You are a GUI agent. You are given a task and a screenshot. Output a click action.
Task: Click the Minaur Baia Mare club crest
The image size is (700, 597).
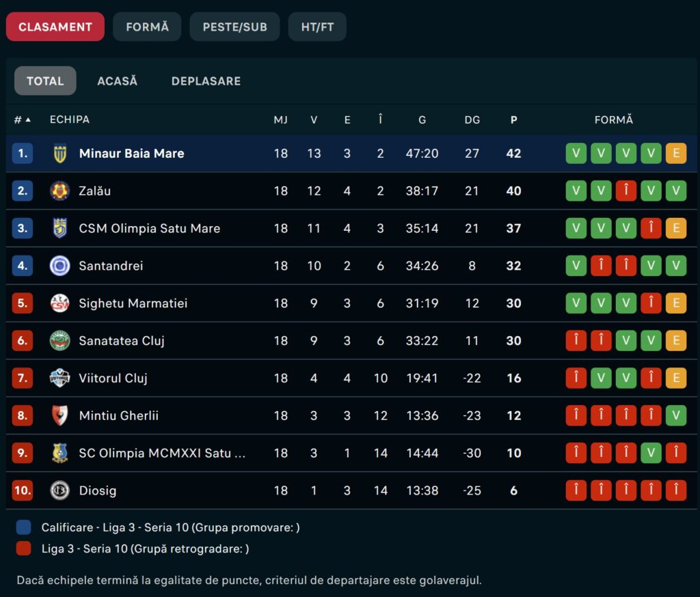point(60,154)
